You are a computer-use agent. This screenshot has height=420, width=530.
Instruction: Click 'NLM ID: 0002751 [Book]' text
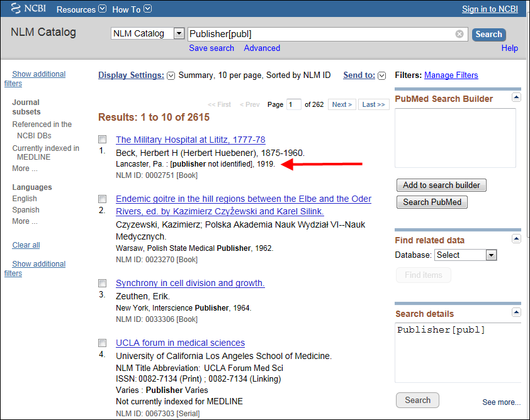(157, 175)
